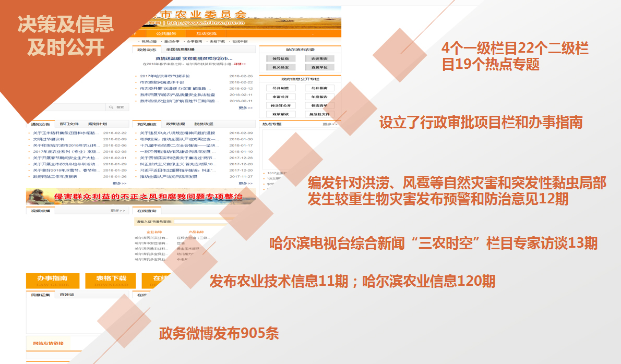This screenshot has width=621, height=364.
Task: Click 更多>> under the 通知公告 list
Action: [119, 184]
